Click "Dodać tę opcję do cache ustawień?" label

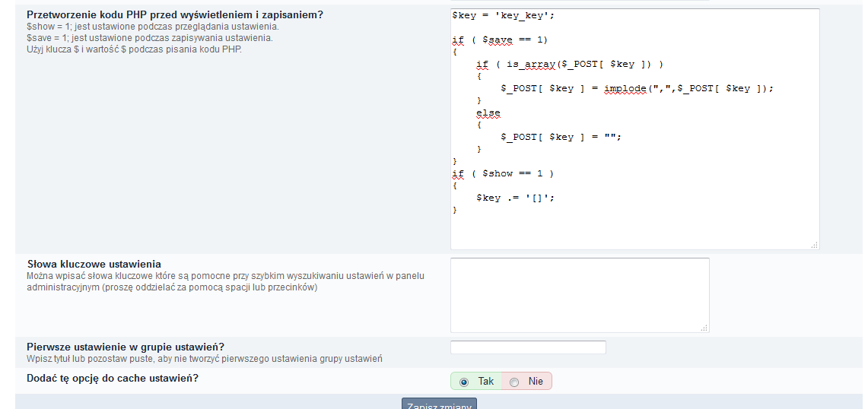(x=113, y=378)
